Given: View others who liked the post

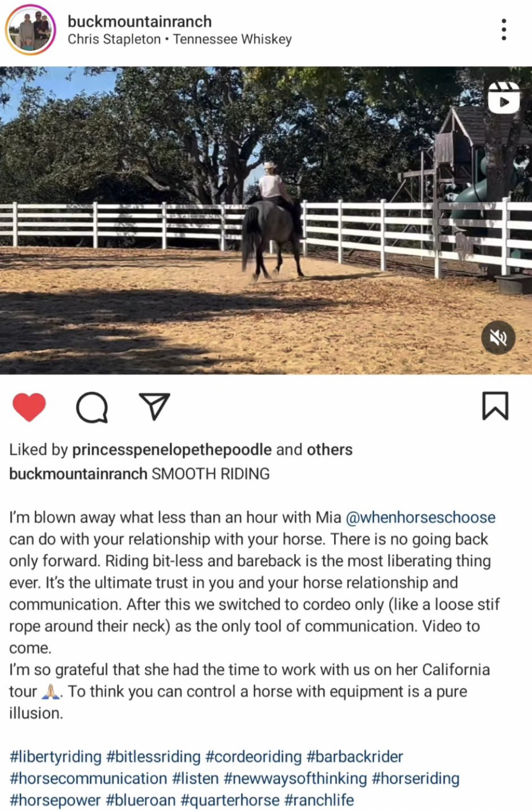Looking at the screenshot, I should (330, 450).
